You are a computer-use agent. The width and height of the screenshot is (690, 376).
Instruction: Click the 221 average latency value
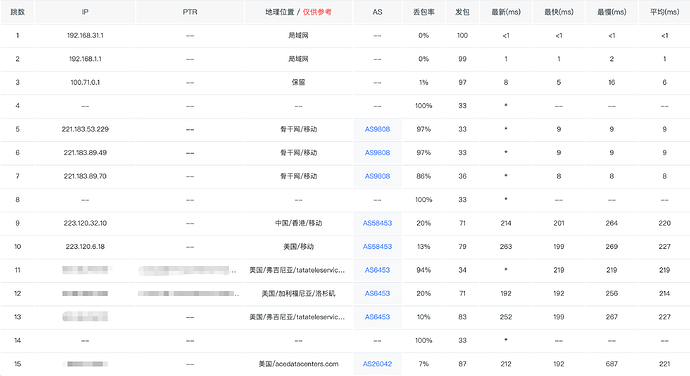click(x=664, y=364)
